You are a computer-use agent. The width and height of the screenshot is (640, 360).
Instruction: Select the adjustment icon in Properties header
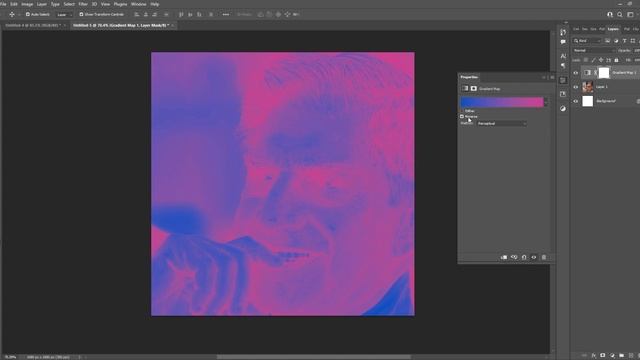(x=465, y=89)
